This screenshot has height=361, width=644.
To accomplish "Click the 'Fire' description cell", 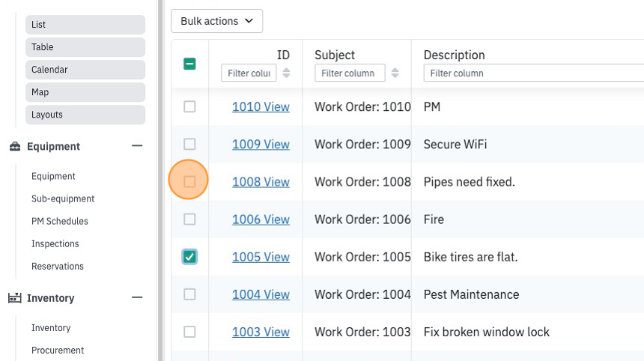I will point(434,219).
